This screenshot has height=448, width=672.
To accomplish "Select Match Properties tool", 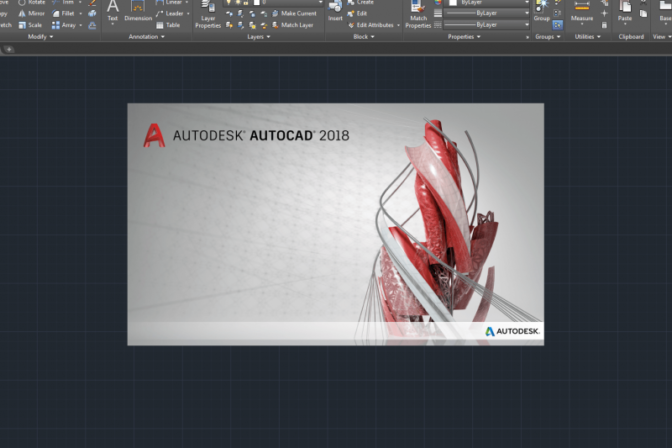I will (x=418, y=15).
